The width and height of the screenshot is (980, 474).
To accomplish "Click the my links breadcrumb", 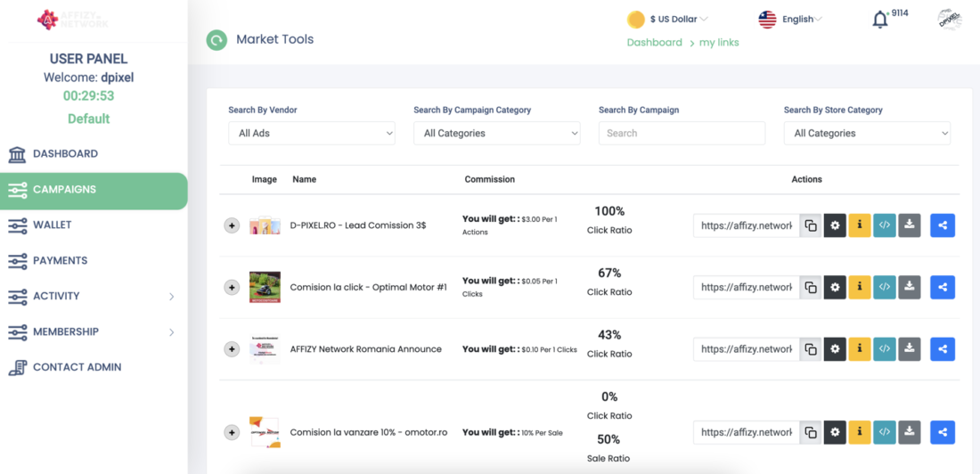I will (x=719, y=43).
